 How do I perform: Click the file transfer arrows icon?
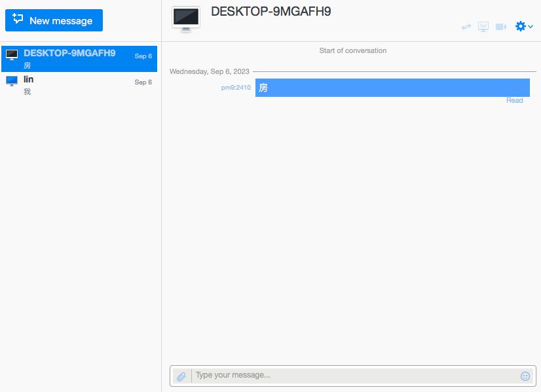pyautogui.click(x=466, y=27)
